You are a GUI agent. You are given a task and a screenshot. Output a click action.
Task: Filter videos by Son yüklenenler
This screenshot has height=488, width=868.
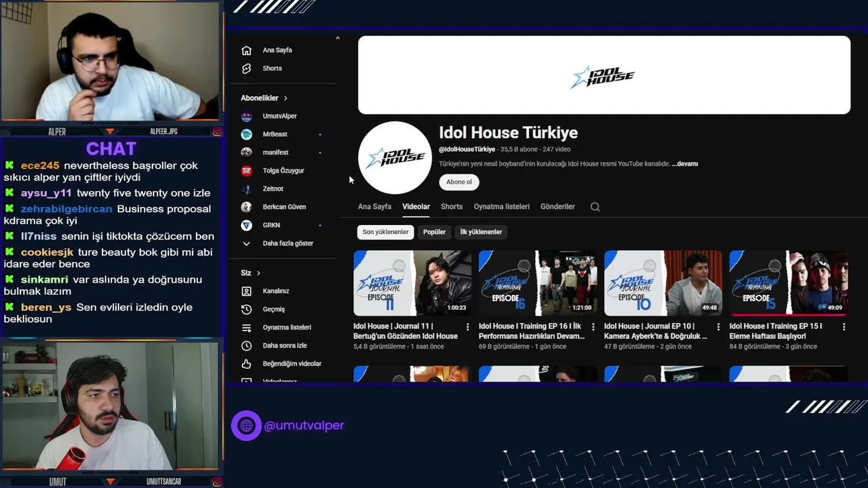[385, 232]
